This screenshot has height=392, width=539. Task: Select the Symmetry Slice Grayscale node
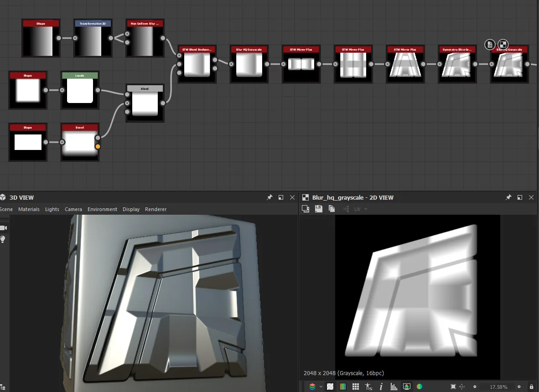pyautogui.click(x=457, y=64)
